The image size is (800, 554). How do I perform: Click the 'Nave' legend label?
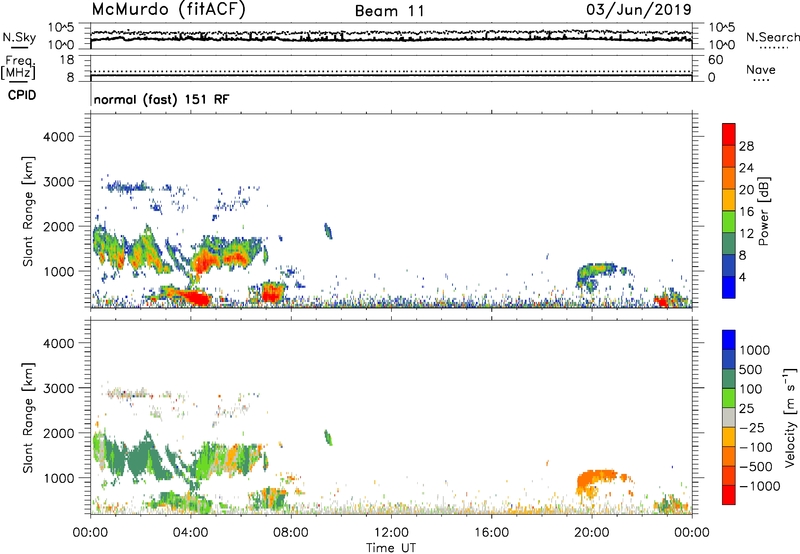click(x=761, y=69)
